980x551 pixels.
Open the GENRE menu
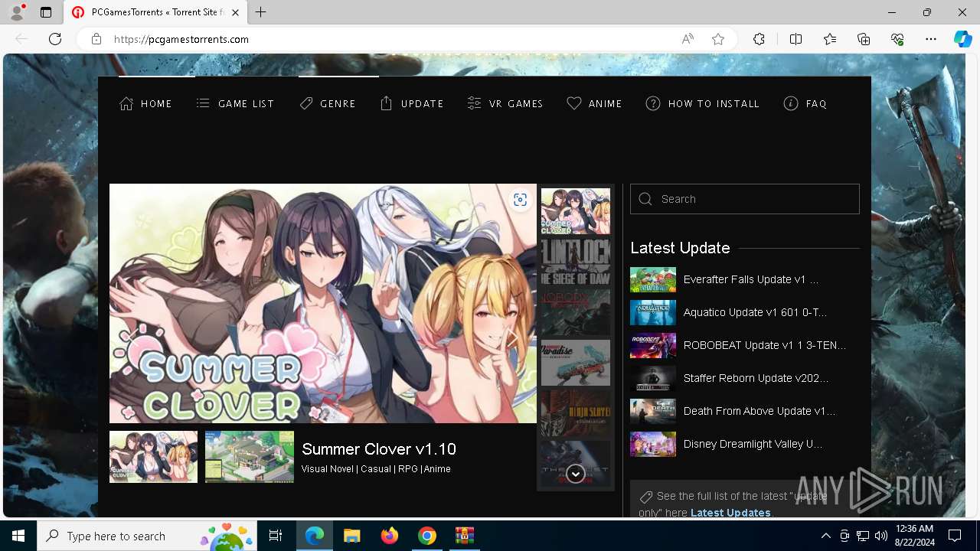coord(328,103)
